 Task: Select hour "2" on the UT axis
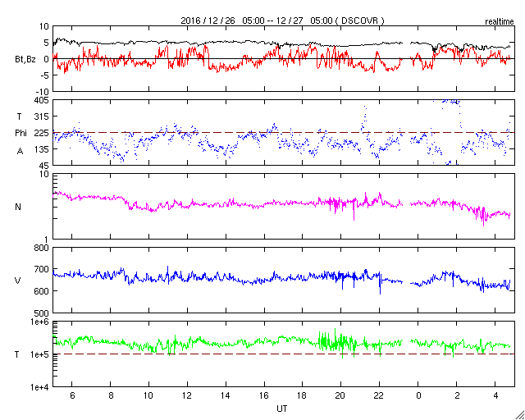pos(458,396)
